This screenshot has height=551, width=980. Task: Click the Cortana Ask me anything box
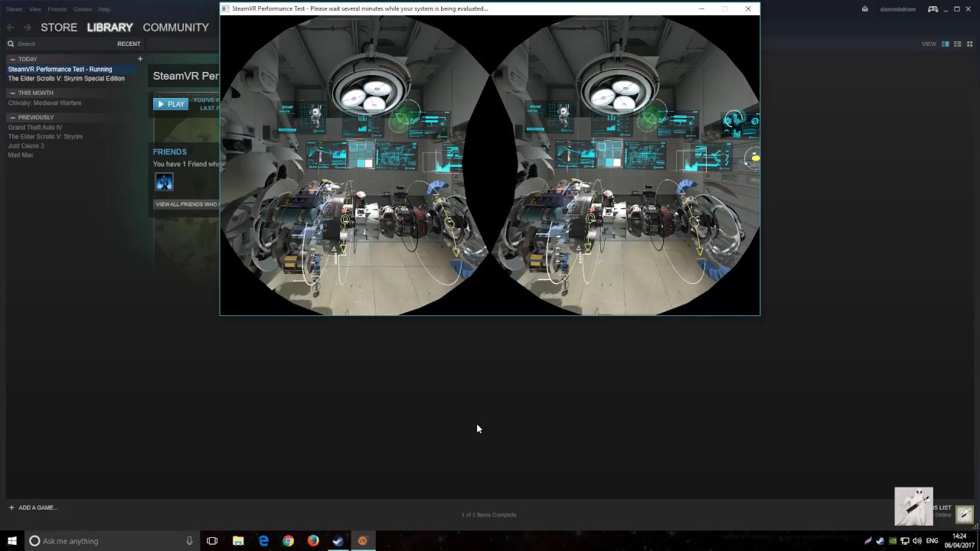tap(111, 540)
